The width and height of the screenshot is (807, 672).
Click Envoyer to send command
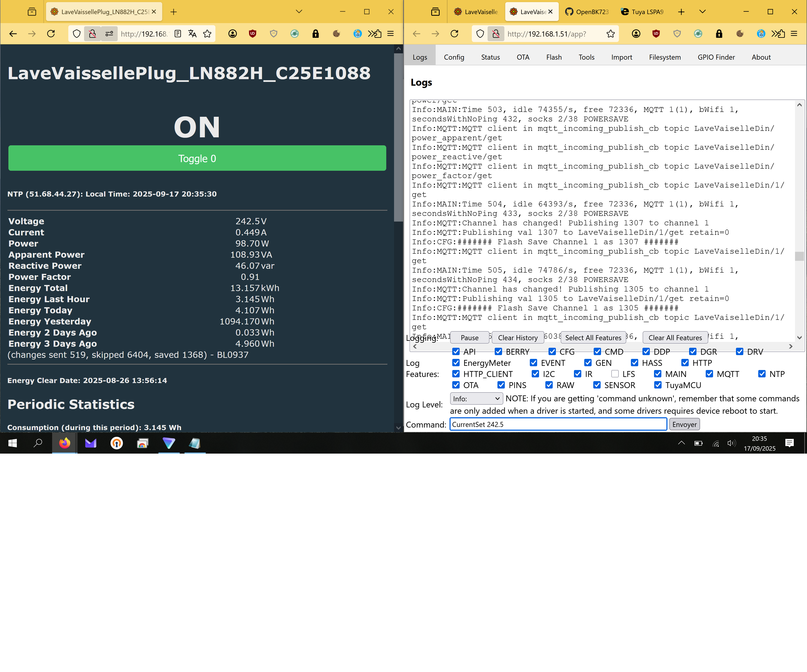point(684,425)
